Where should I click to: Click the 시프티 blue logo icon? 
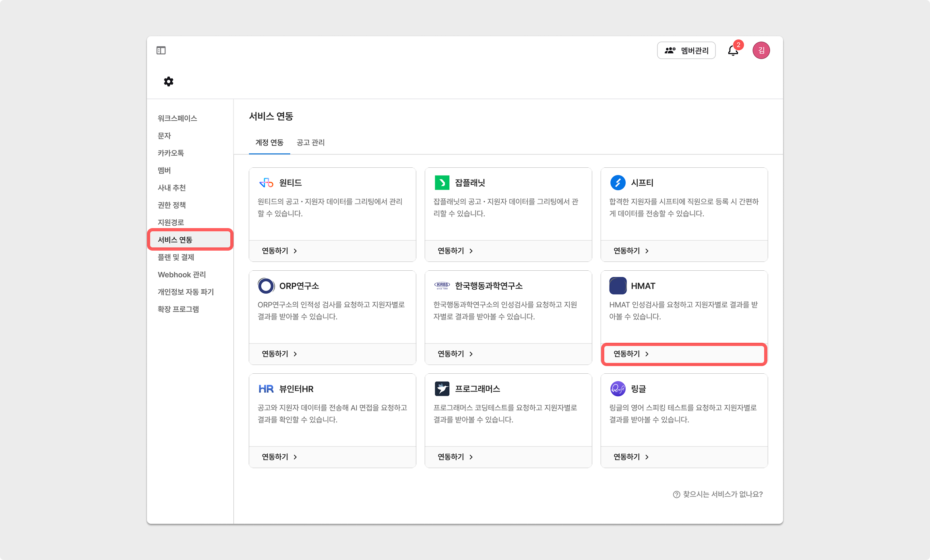tap(618, 183)
